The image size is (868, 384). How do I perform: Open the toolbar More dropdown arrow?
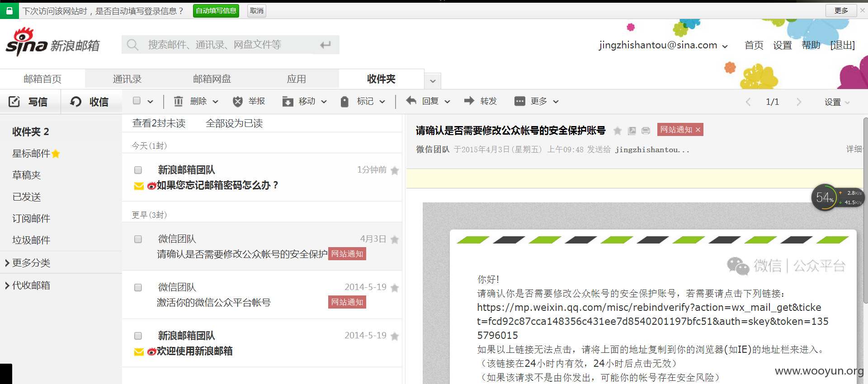pyautogui.click(x=556, y=102)
